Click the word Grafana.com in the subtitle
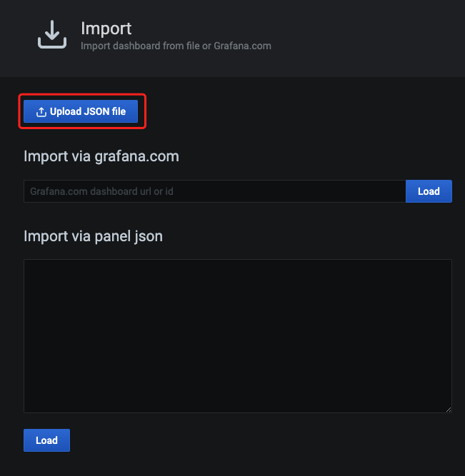This screenshot has width=465, height=476. (242, 46)
